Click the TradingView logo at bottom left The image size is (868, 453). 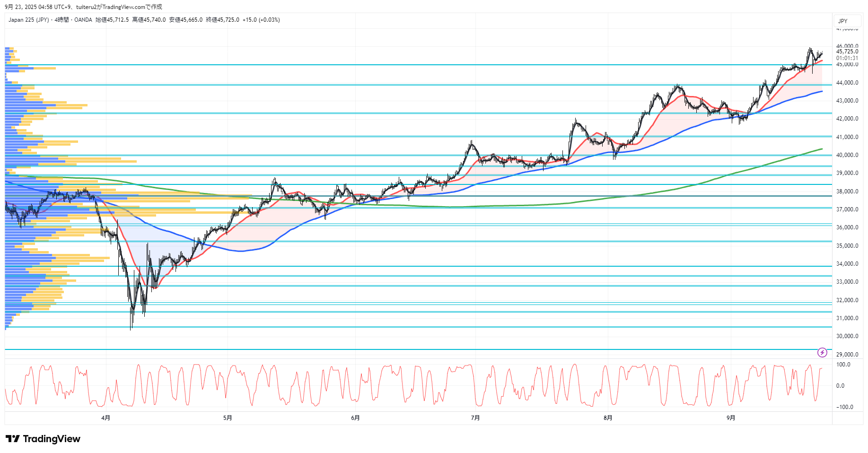point(43,439)
